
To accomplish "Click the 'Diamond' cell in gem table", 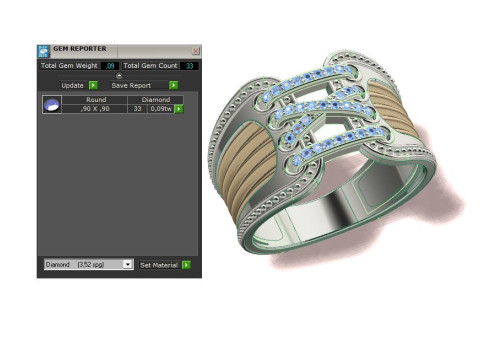I will tap(156, 100).
